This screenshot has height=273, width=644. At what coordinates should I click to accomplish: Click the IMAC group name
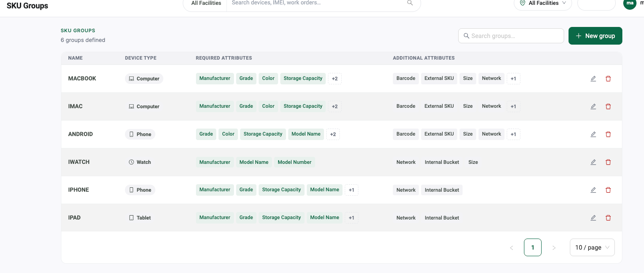(x=75, y=106)
